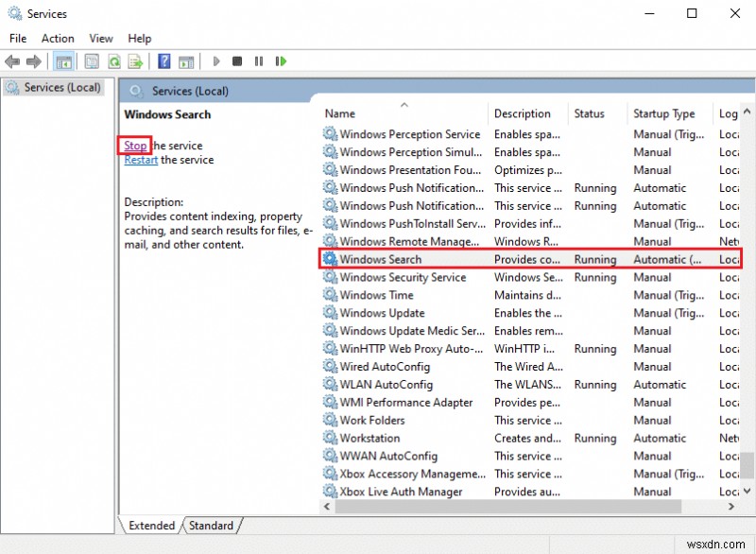Image resolution: width=756 pixels, height=554 pixels.
Task: Select WMI Performance Adapter service name
Action: pos(406,402)
